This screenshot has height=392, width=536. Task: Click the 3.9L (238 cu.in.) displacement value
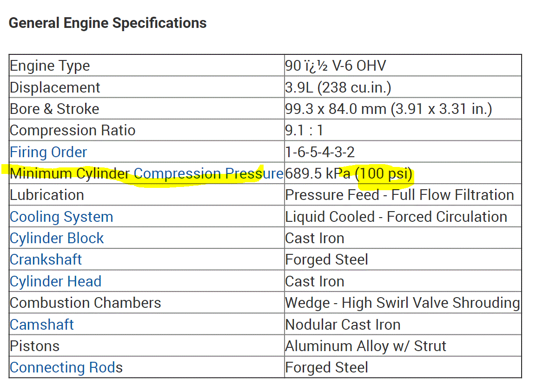(338, 87)
